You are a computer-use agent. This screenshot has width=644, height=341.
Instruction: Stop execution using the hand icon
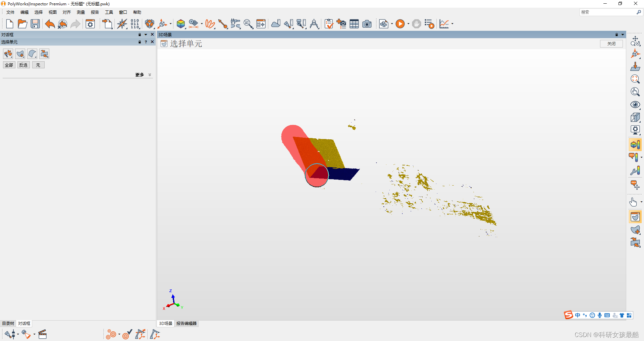(x=416, y=24)
